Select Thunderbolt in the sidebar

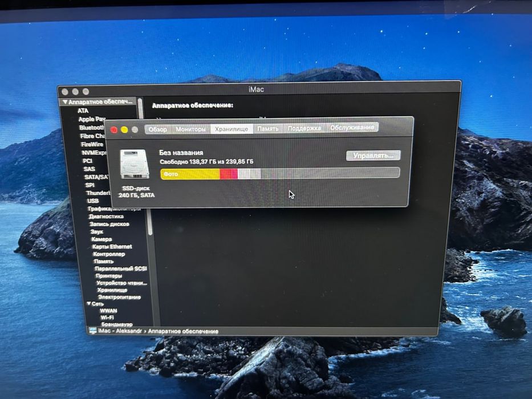coord(98,193)
